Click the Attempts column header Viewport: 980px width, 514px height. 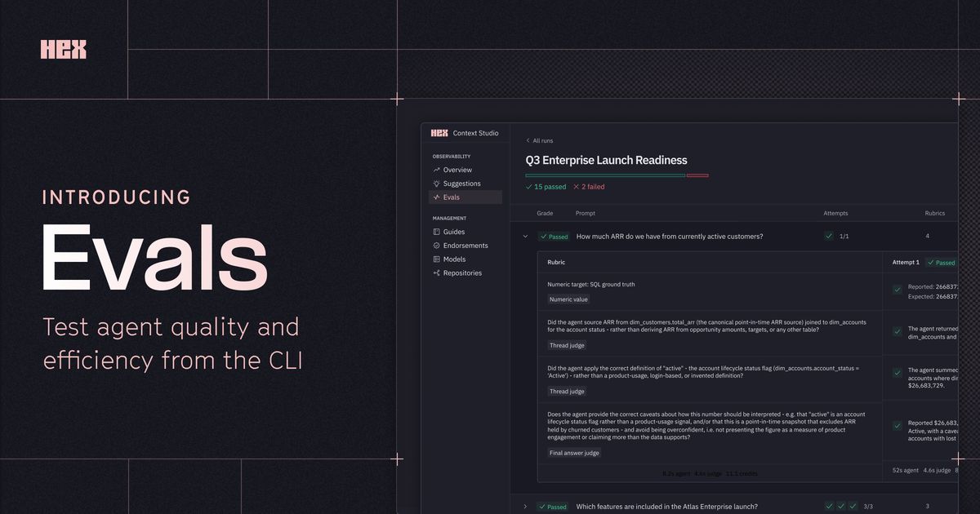click(835, 214)
